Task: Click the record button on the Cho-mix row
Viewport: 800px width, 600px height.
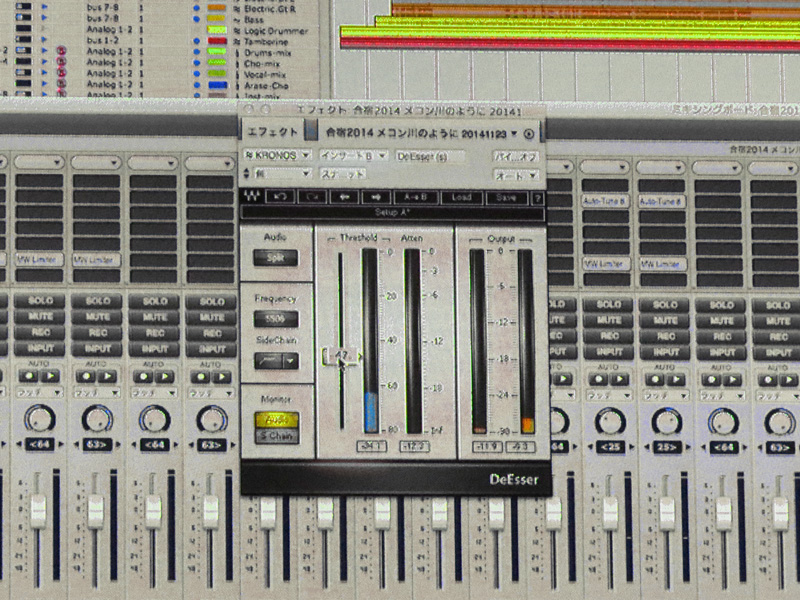Action: pos(61,62)
